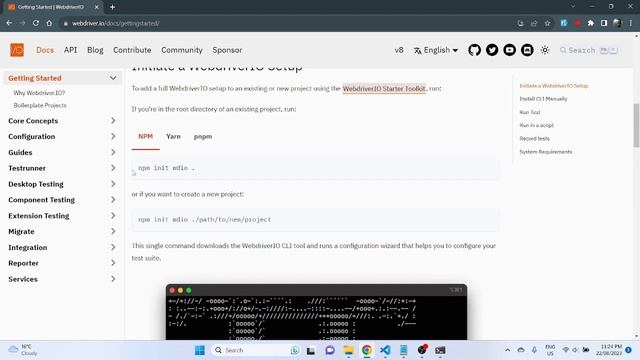Go to the Docs nav item
This screenshot has height=360, width=640.
(x=45, y=50)
